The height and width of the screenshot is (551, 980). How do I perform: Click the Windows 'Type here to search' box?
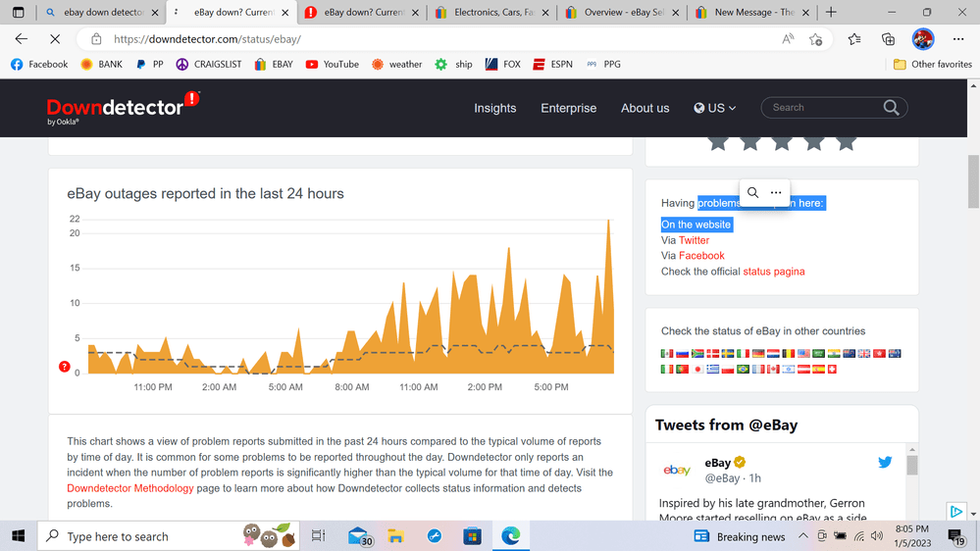click(x=169, y=536)
